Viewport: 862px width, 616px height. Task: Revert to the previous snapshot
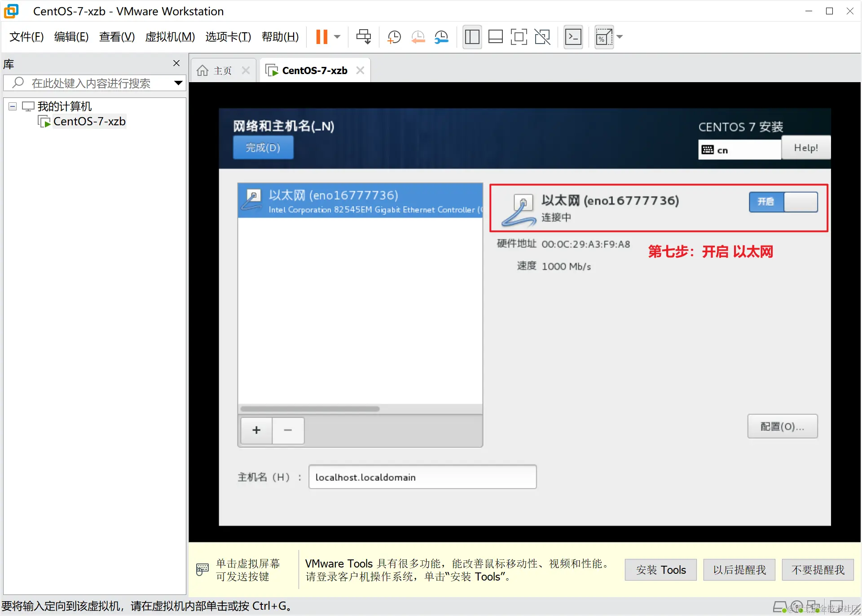[x=418, y=37]
